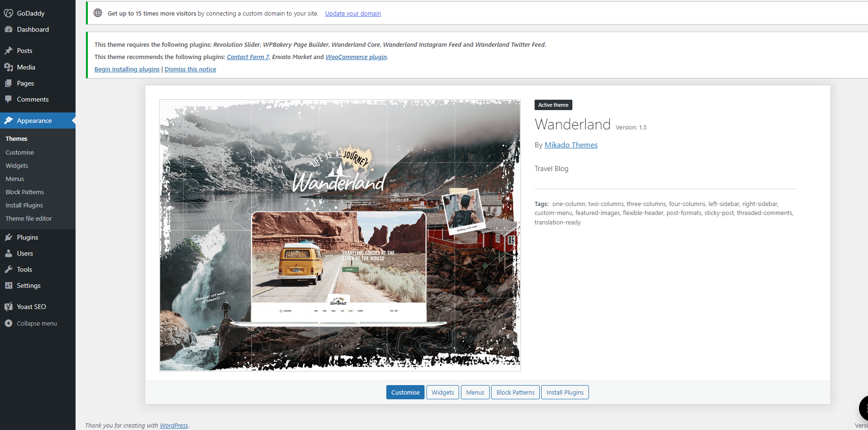The image size is (868, 430).
Task: Open the Dashboard menu
Action: point(33,29)
